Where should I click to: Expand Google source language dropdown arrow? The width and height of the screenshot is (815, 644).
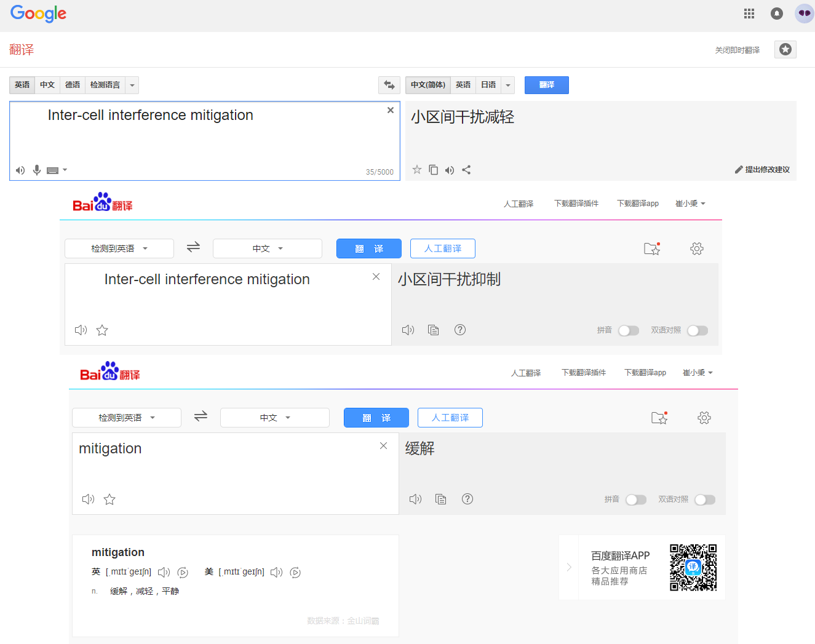coord(132,85)
